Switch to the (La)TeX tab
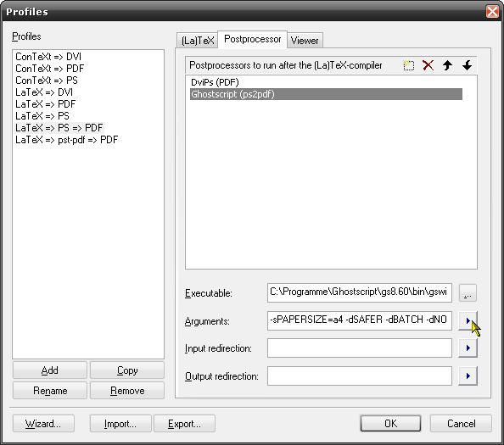Image resolution: width=504 pixels, height=445 pixels. (x=198, y=41)
